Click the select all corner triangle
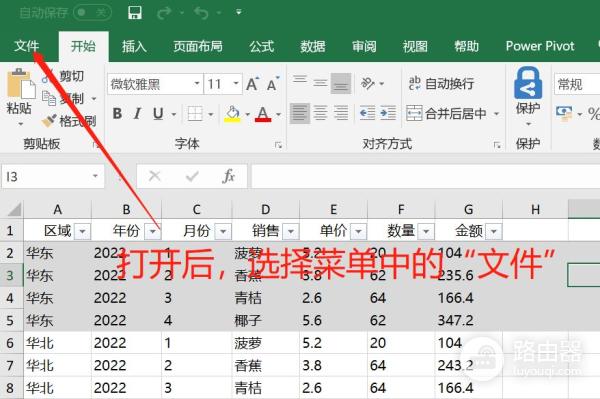600x399 pixels. [14, 209]
